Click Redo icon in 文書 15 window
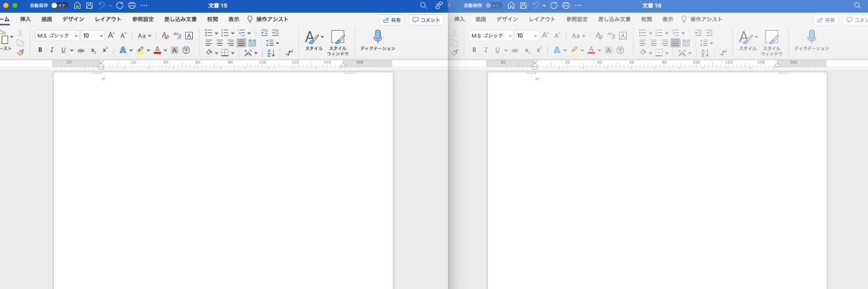 [x=120, y=5]
